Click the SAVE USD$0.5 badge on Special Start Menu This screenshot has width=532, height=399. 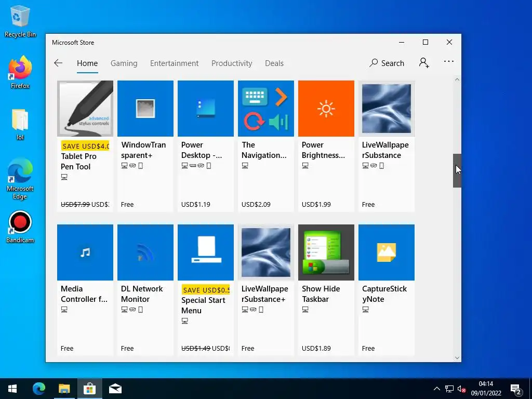(x=206, y=290)
